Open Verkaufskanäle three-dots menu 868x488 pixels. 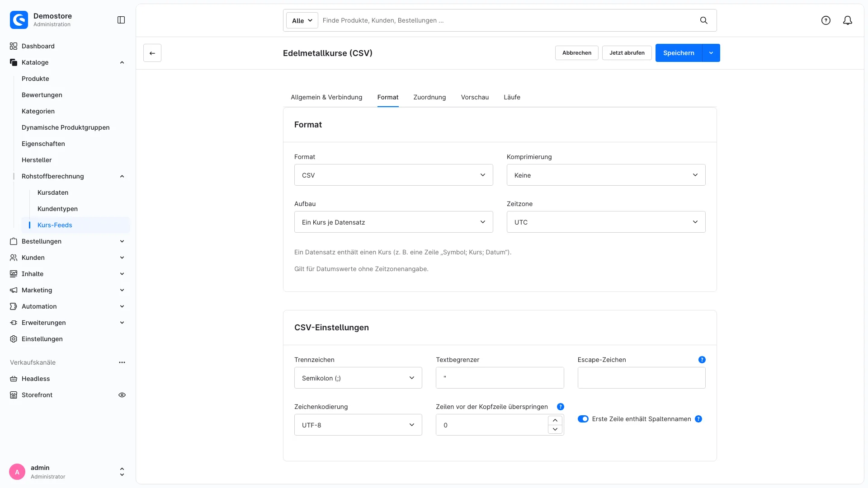click(x=122, y=362)
